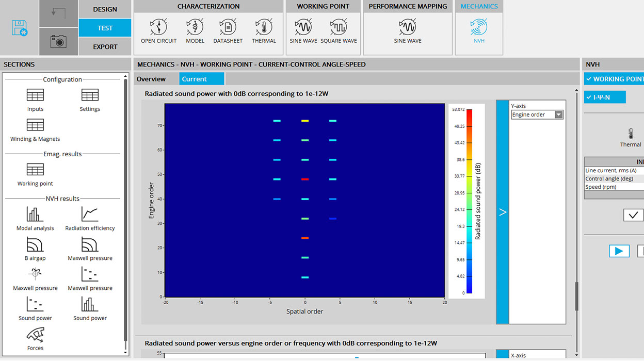Image resolution: width=644 pixels, height=362 pixels.
Task: Toggle the I-Ψ-N mode selector
Action: coord(604,97)
